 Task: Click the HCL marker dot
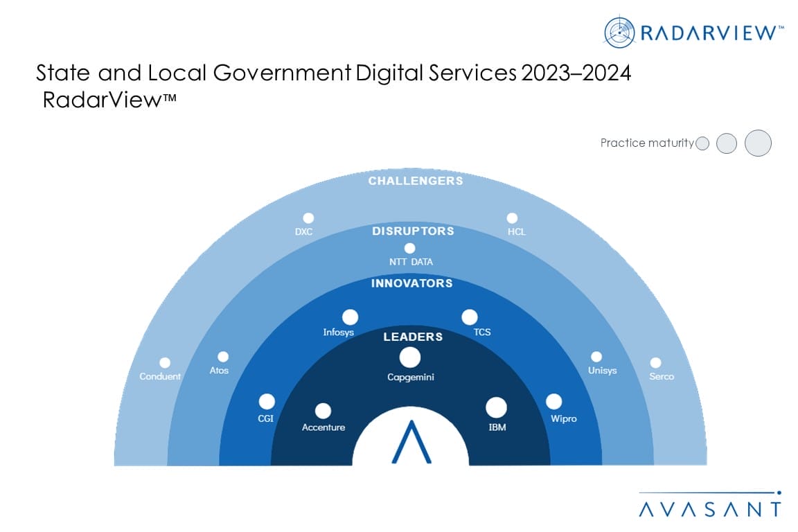[x=512, y=218]
